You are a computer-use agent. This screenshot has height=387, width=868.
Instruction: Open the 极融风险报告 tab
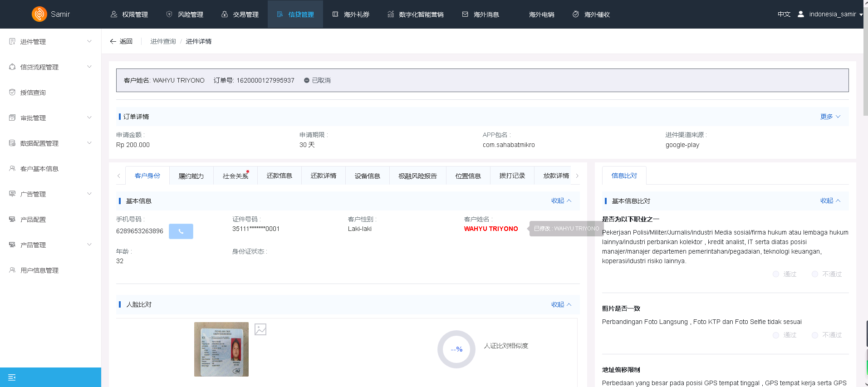[x=418, y=176]
